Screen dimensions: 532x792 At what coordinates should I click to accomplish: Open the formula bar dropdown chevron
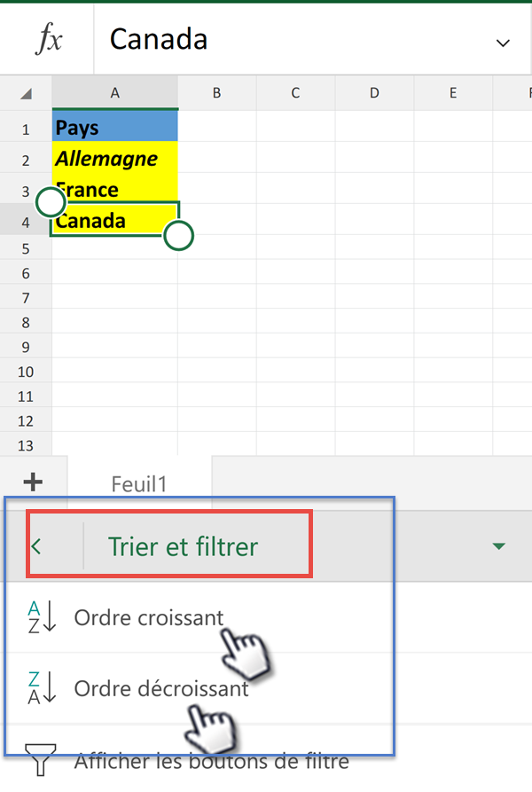coord(503,43)
